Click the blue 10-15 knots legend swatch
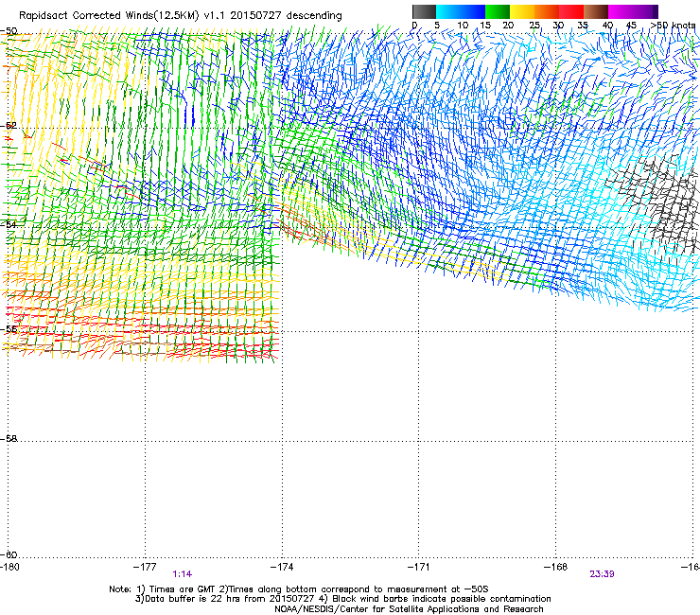700x615 pixels. click(473, 11)
